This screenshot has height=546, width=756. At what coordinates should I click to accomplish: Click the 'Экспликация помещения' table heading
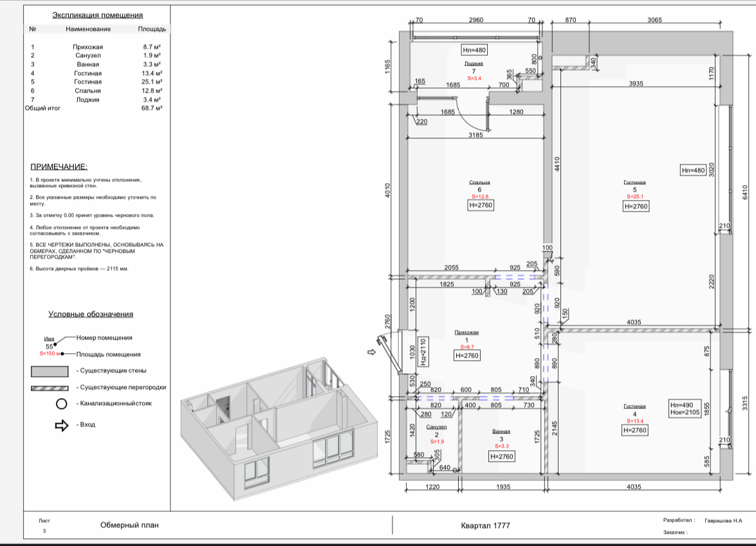coord(97,15)
